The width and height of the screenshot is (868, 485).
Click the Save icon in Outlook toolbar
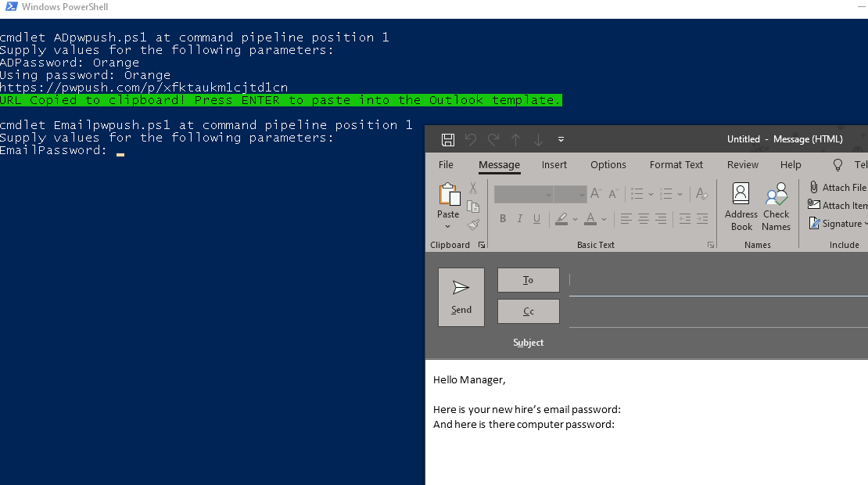click(448, 139)
